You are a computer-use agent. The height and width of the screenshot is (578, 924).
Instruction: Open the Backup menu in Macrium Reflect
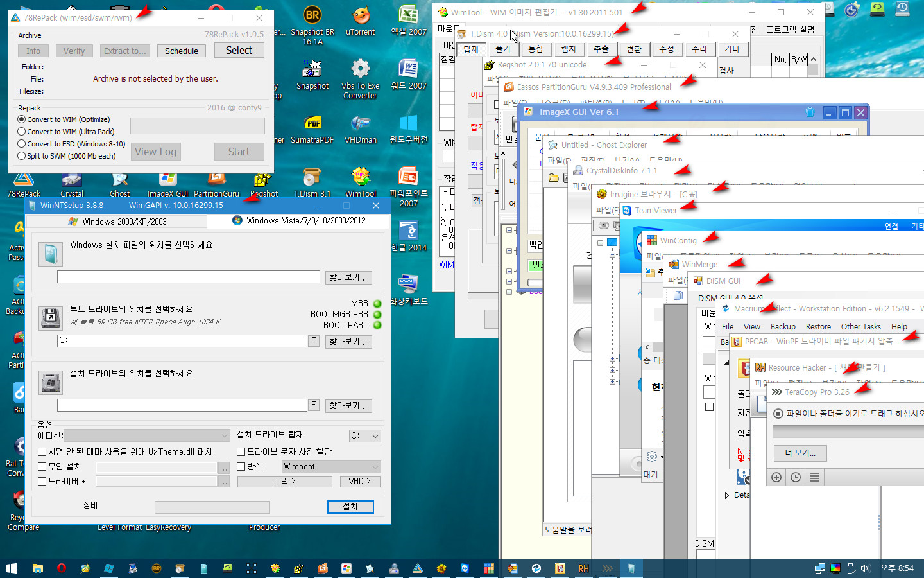[x=783, y=327]
